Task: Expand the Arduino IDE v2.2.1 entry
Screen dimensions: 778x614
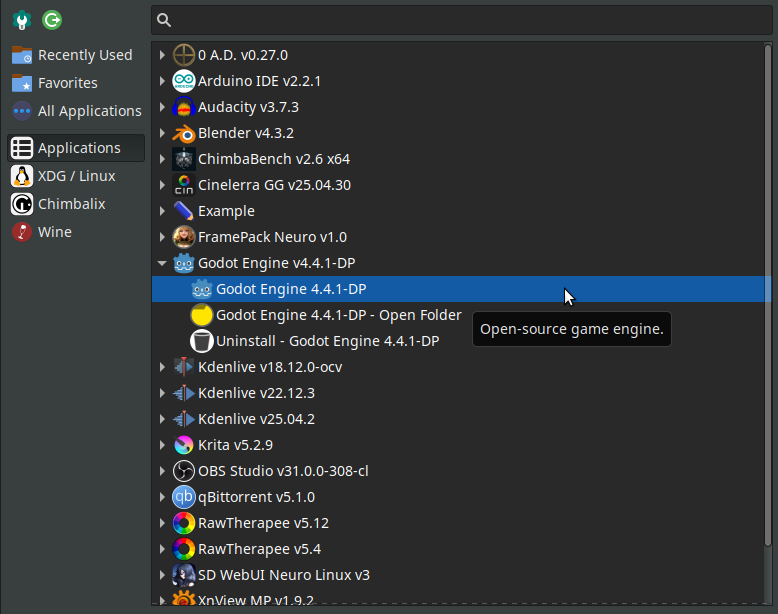Action: coord(162,81)
